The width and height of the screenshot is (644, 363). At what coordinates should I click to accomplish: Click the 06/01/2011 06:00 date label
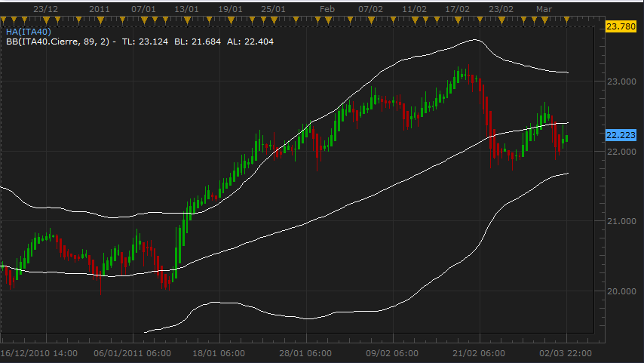coord(132,353)
